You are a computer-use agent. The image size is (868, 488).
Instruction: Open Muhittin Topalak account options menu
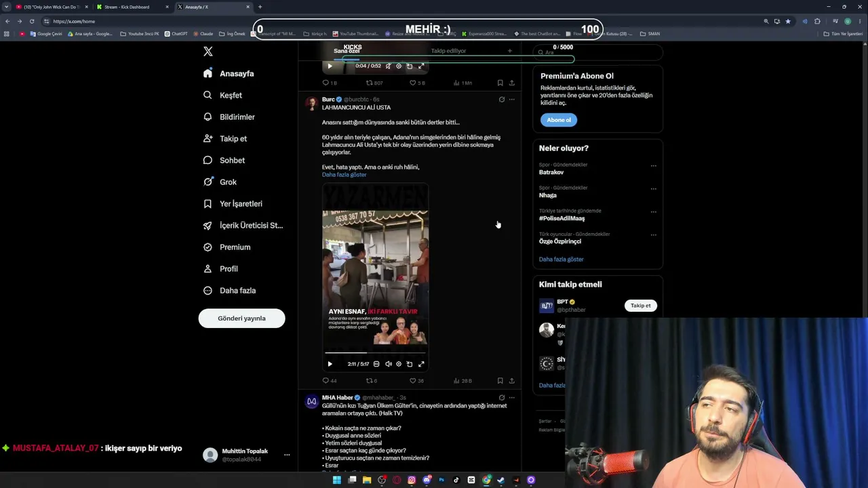tap(287, 455)
